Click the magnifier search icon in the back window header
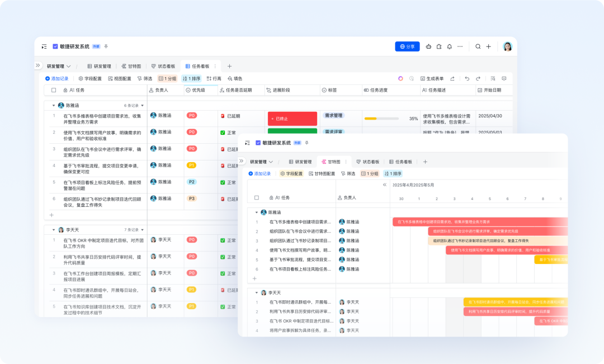This screenshot has width=604, height=364. click(x=478, y=46)
